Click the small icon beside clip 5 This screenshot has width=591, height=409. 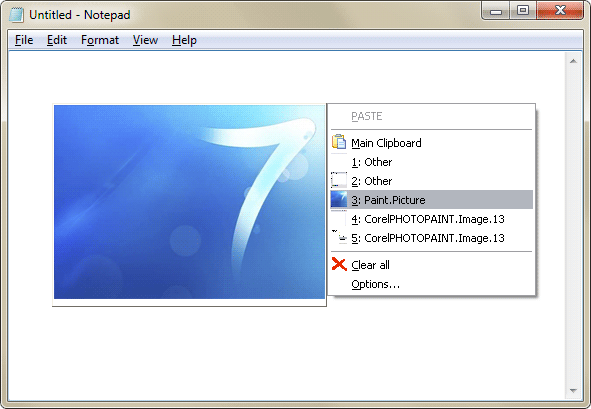pos(339,237)
